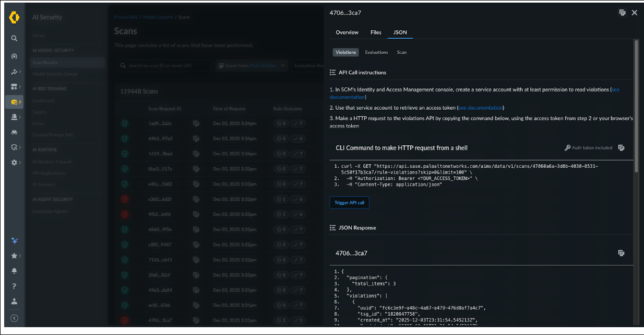Open the sparkle AI assistant icon
The height and width of the screenshot is (335, 644).
click(x=14, y=241)
